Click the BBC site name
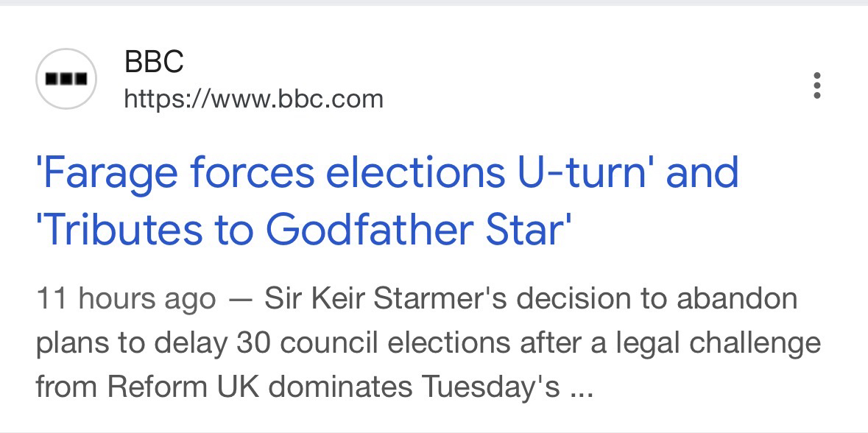The height and width of the screenshot is (433, 868). [x=154, y=63]
